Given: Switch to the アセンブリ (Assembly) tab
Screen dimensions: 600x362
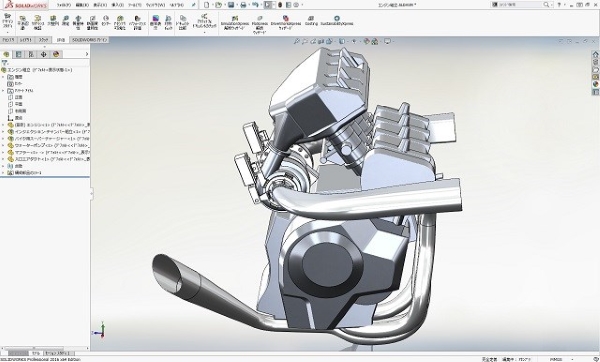Looking at the screenshot, I should (x=8, y=40).
